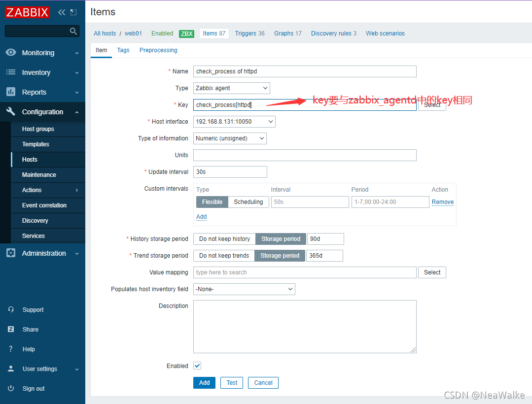Click the Sign out power icon
This screenshot has height=404, width=532.
pyautogui.click(x=11, y=388)
